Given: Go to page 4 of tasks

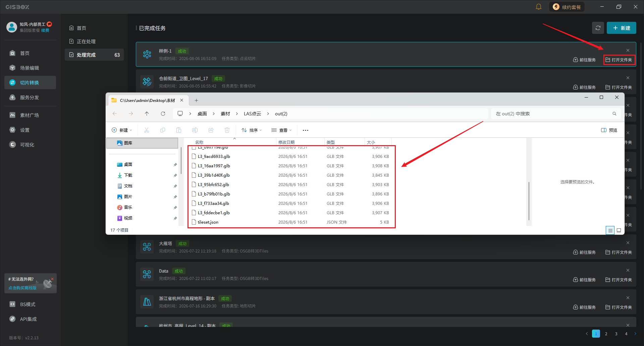Looking at the screenshot, I should (x=626, y=334).
